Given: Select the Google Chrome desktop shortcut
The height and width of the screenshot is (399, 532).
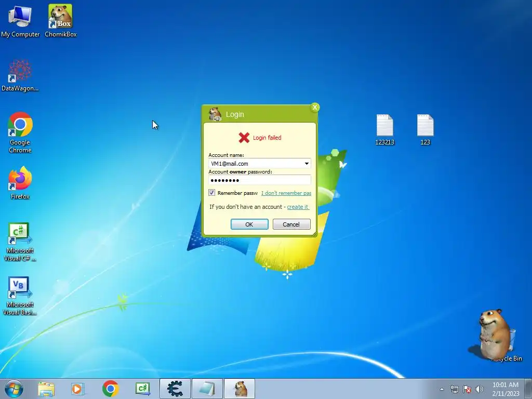Looking at the screenshot, I should click(x=20, y=132).
